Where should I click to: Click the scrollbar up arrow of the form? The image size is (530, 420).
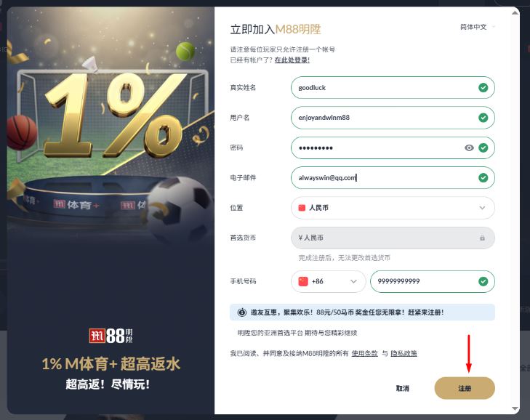click(x=515, y=13)
